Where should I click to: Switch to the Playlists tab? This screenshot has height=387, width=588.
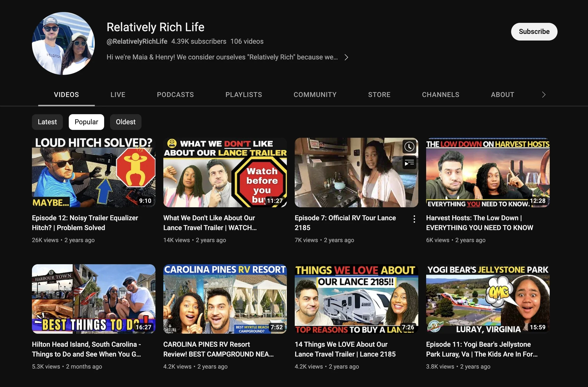244,95
